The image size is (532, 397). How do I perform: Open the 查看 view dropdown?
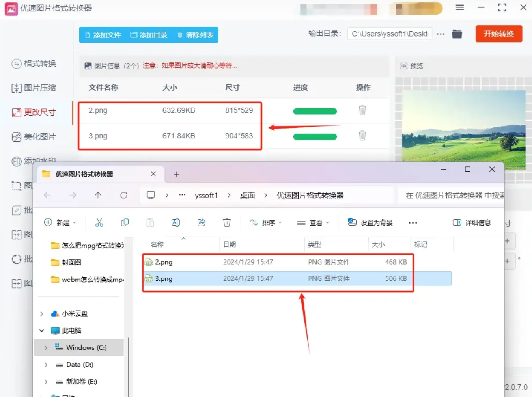[x=313, y=223]
